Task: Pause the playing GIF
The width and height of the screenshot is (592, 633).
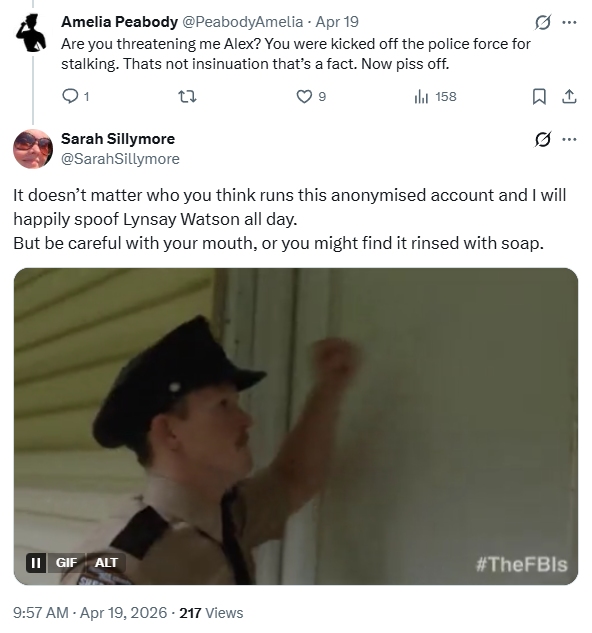Action: coord(36,562)
